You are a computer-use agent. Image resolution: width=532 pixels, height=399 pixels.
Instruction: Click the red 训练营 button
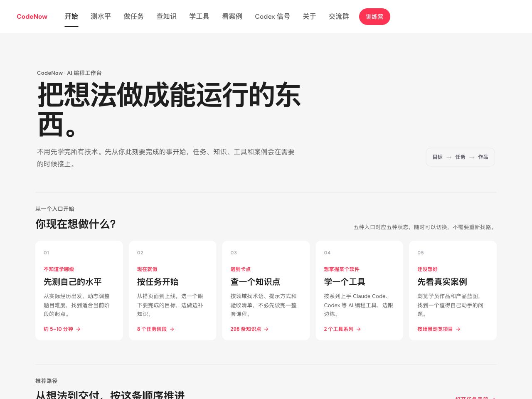[x=374, y=17]
